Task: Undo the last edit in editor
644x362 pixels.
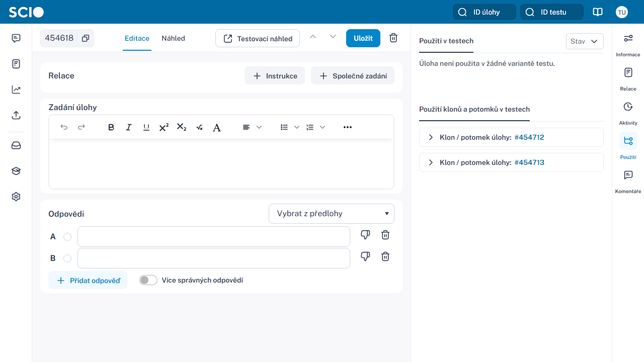Action: (x=64, y=127)
